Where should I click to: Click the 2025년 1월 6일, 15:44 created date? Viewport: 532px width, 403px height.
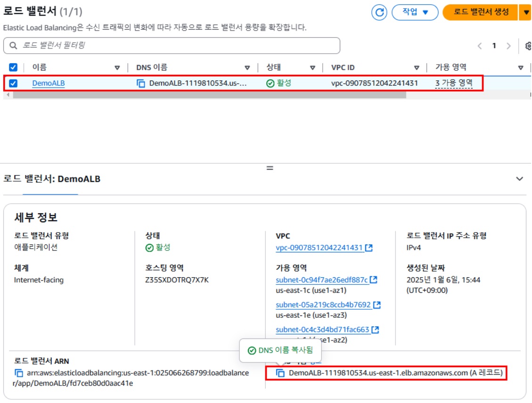[x=443, y=280]
